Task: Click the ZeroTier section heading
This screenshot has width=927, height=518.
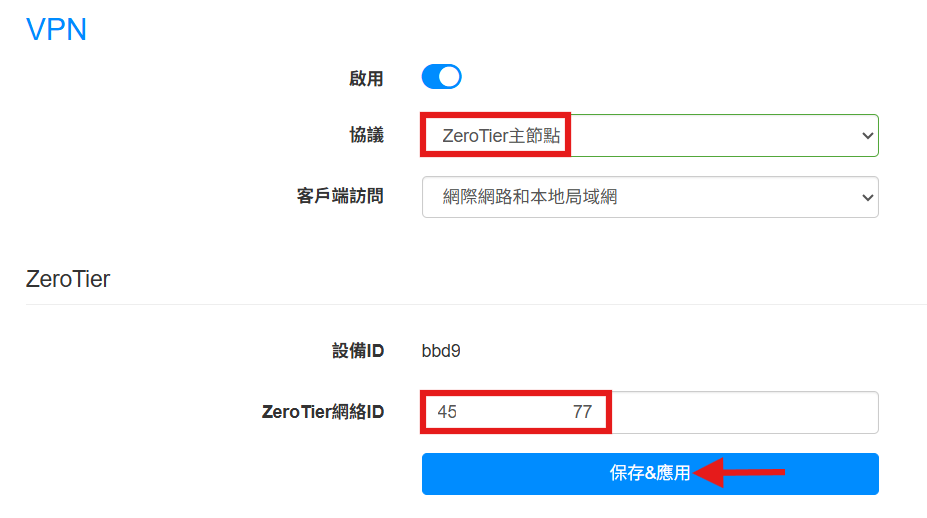Action: point(68,279)
